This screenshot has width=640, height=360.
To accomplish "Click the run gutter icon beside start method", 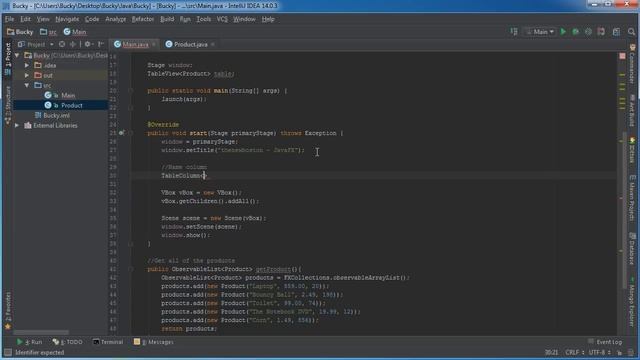I will coord(121,133).
